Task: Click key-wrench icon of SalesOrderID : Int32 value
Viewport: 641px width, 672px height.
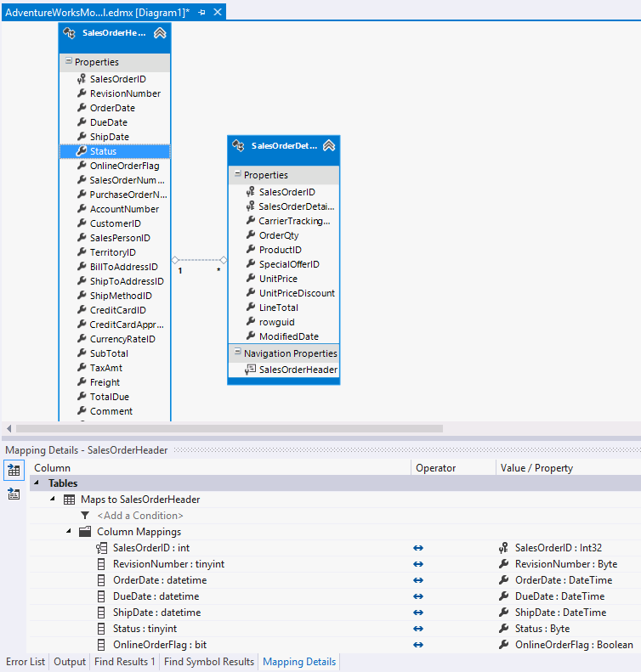Action: coord(503,548)
